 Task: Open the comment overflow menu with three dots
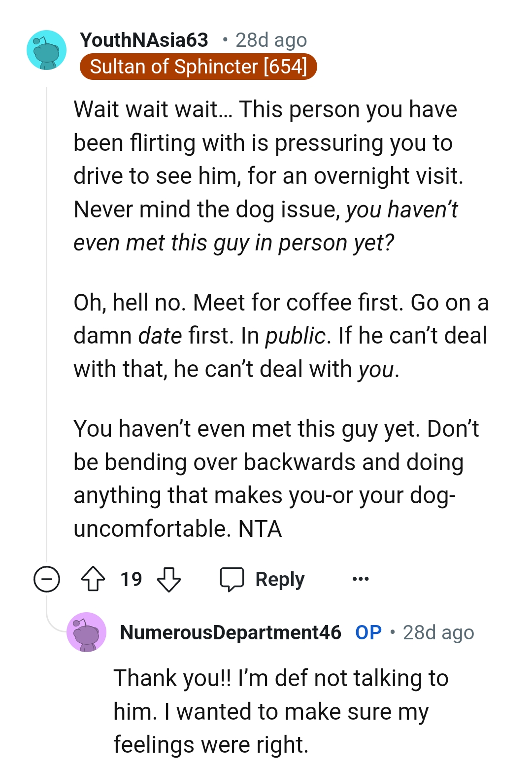tap(360, 579)
